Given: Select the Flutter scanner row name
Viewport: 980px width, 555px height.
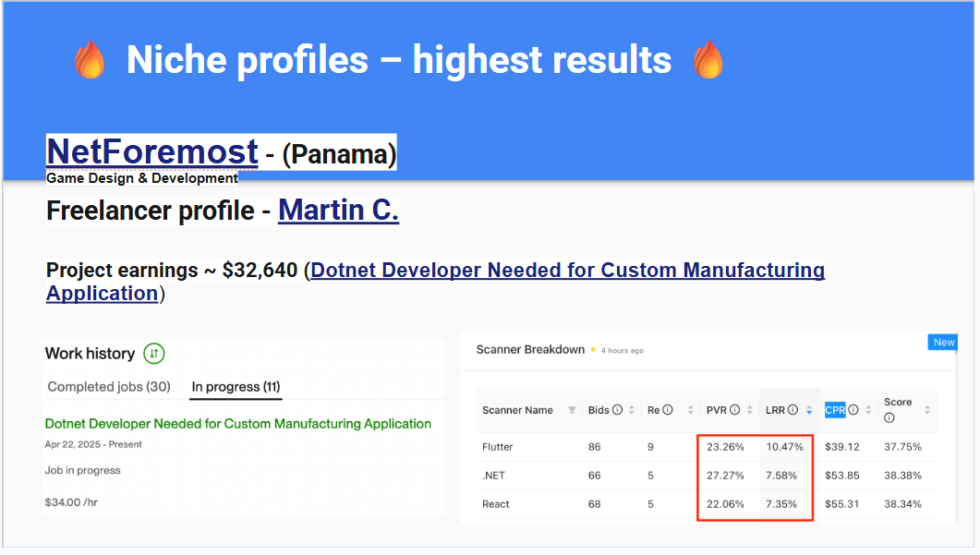Looking at the screenshot, I should click(498, 447).
